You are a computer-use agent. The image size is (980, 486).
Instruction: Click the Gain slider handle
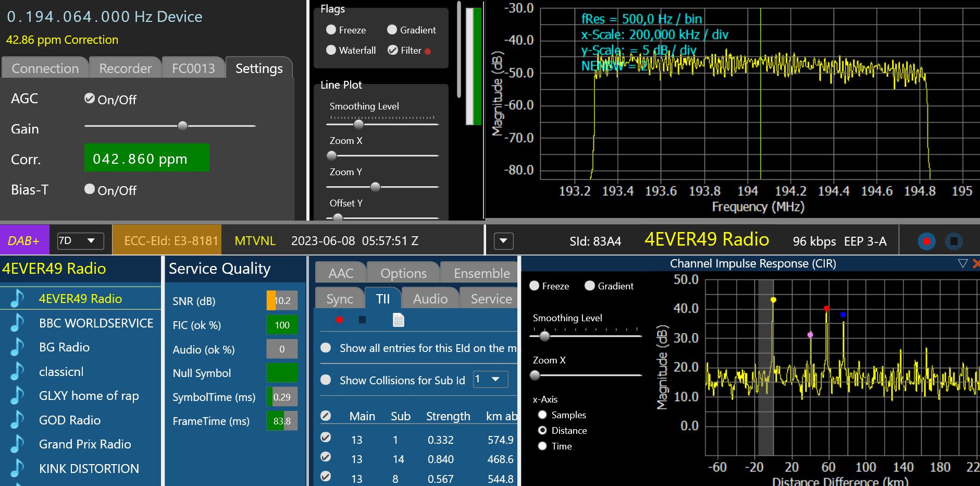point(182,126)
